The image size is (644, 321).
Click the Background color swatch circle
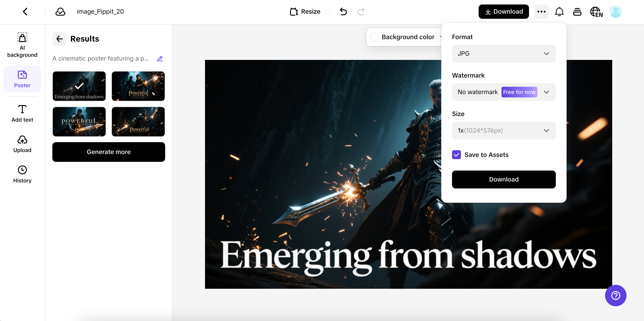point(374,37)
